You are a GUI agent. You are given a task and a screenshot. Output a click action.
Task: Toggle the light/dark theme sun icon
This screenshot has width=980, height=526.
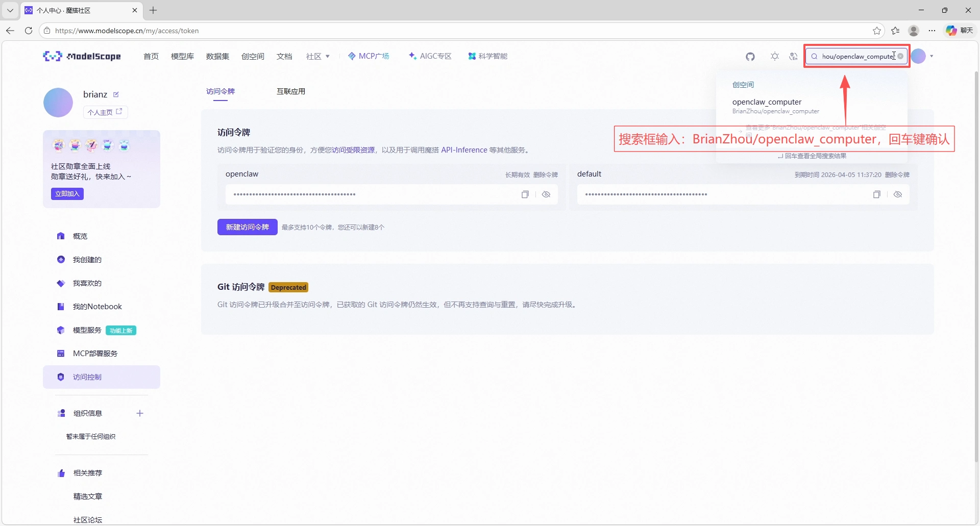(775, 57)
